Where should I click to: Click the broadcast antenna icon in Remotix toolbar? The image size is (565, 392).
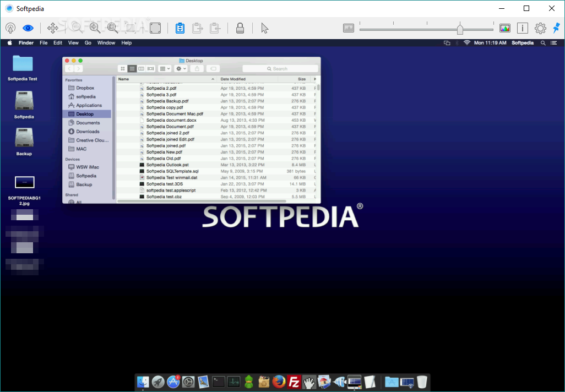[x=10, y=28]
